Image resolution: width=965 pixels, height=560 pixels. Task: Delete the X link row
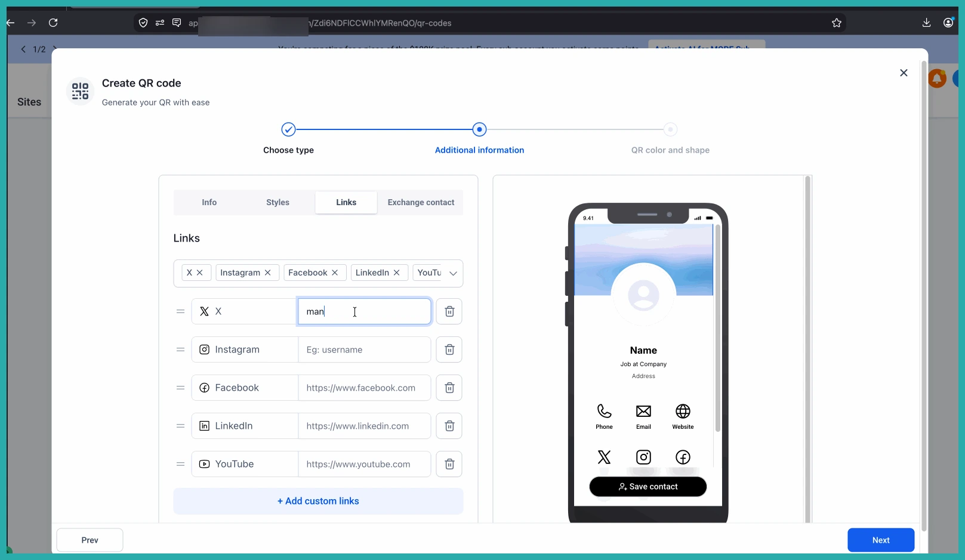coord(449,311)
